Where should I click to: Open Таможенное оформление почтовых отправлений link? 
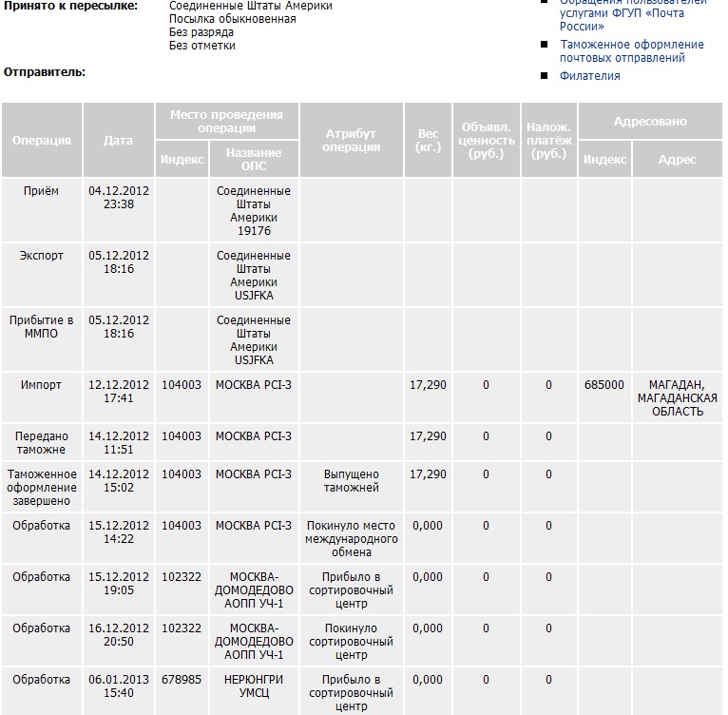[x=631, y=51]
